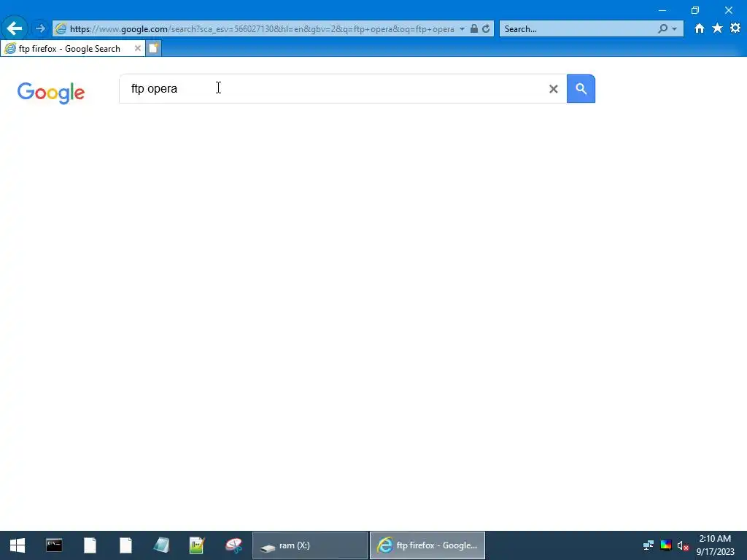Open a new tab with the New Tab button
The image size is (747, 560).
point(153,49)
